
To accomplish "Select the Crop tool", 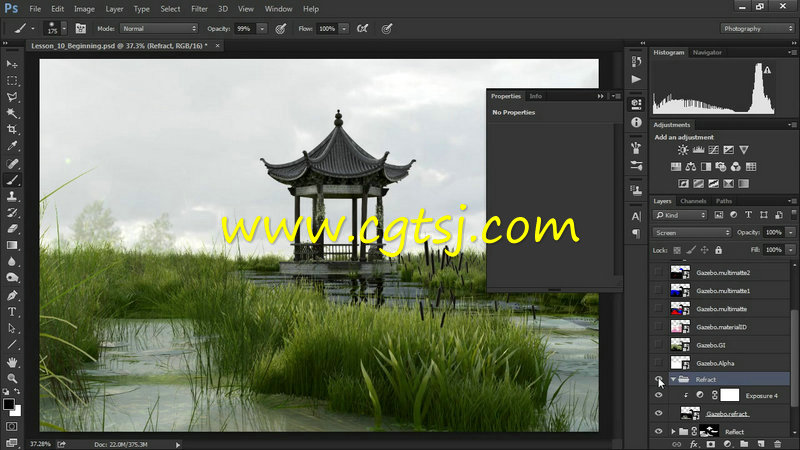I will point(12,130).
